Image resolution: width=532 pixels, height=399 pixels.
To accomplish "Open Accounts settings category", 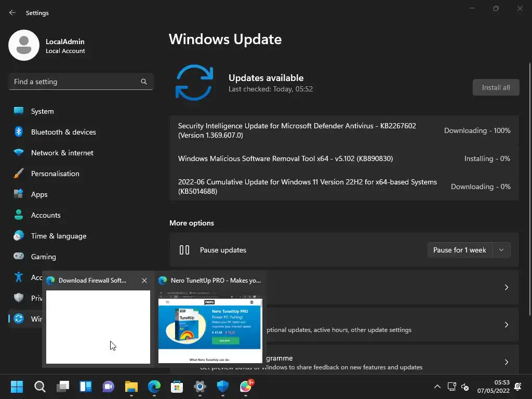I will (81, 215).
